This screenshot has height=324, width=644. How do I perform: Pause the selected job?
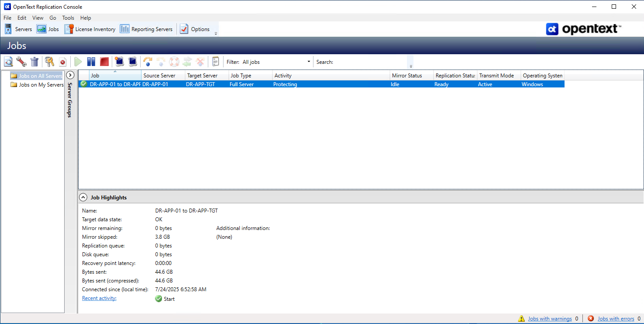[91, 62]
